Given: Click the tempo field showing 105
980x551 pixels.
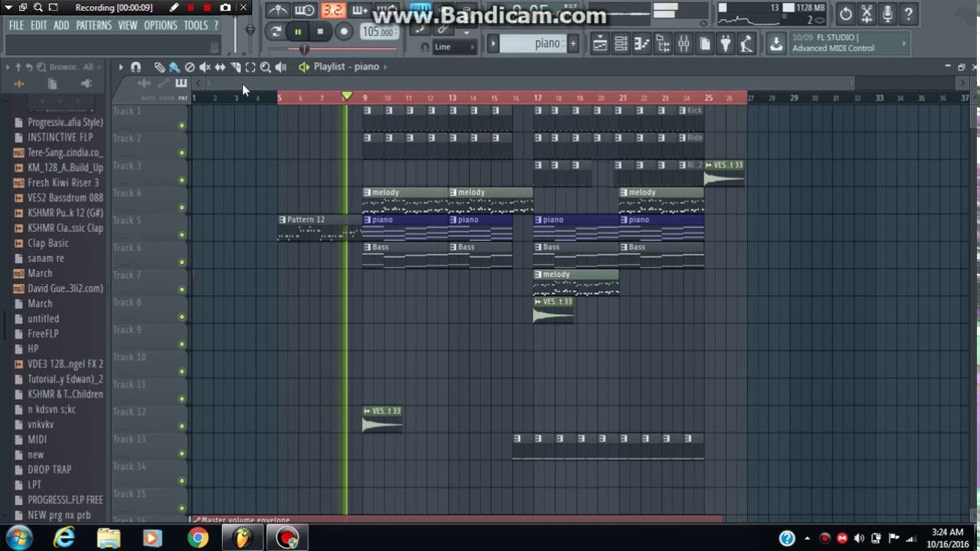Looking at the screenshot, I should click(377, 32).
